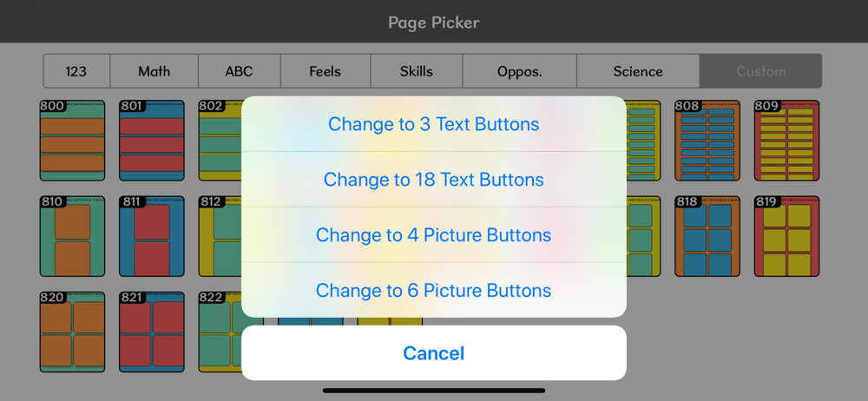Open the Math tab
Image resolution: width=868 pixels, height=401 pixels.
coord(155,71)
